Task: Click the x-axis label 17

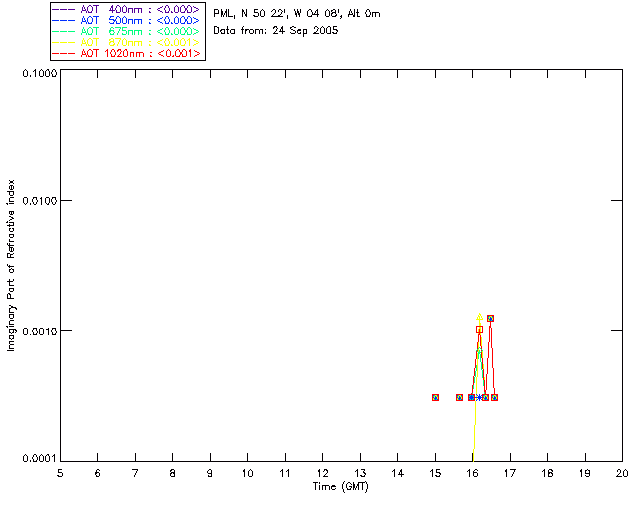Action: (x=510, y=473)
